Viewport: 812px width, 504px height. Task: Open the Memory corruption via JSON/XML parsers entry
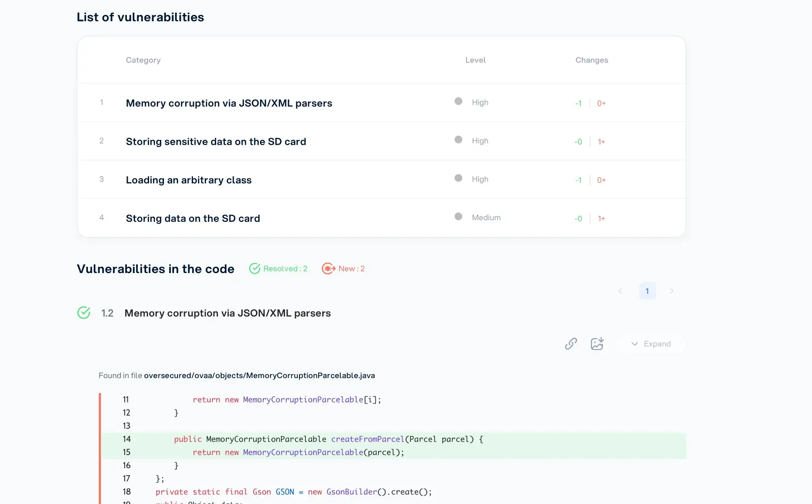coord(229,103)
